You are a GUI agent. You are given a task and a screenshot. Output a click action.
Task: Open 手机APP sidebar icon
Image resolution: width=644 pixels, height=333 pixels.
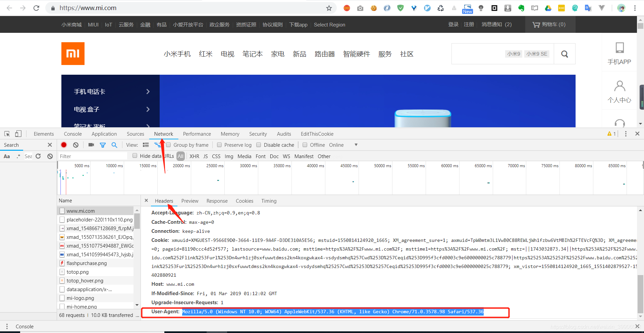(x=620, y=54)
